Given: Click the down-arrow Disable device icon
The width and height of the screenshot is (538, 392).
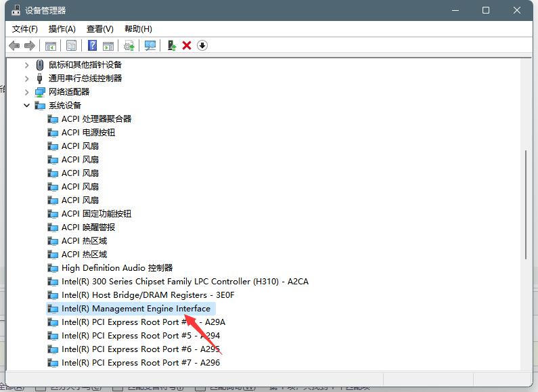Looking at the screenshot, I should (x=202, y=45).
